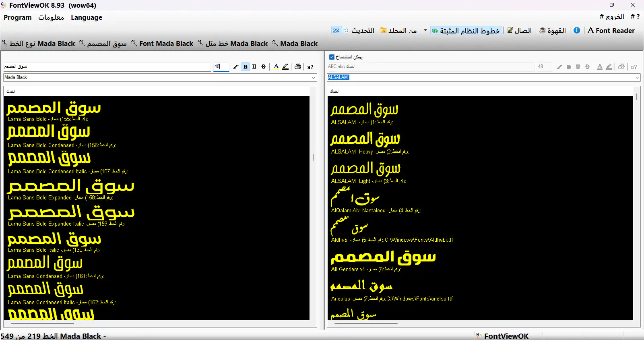This screenshot has width=644, height=340.
Task: Toggle italic in the left pane toolbar
Action: pos(235,67)
